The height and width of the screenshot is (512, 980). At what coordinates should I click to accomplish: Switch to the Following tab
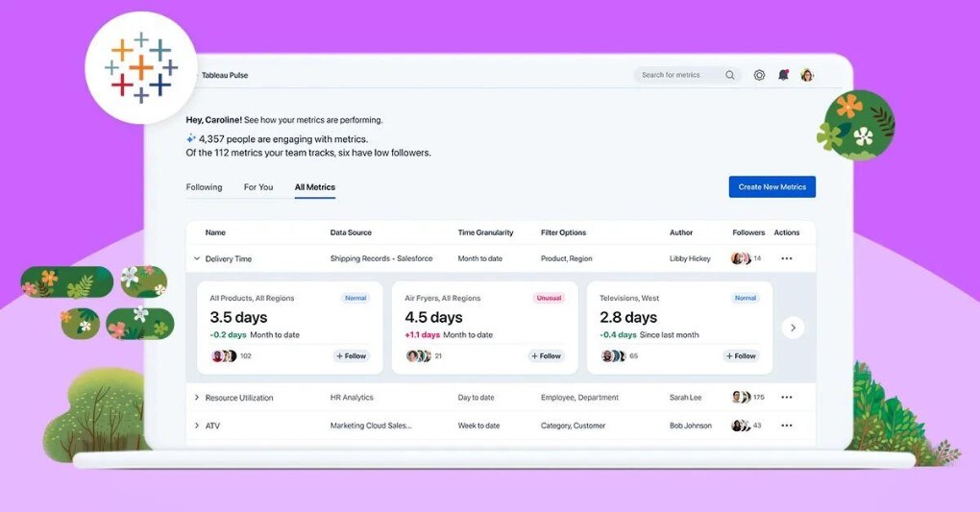point(204,187)
